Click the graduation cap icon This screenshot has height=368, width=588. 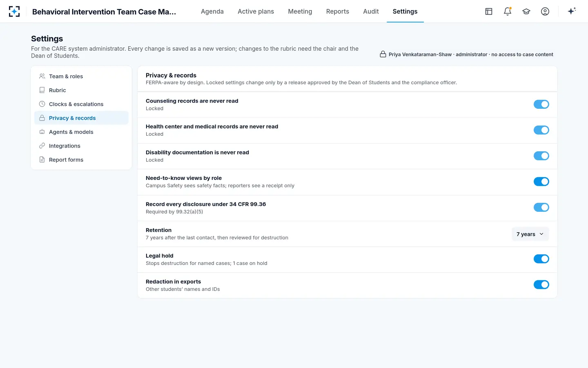tap(526, 11)
